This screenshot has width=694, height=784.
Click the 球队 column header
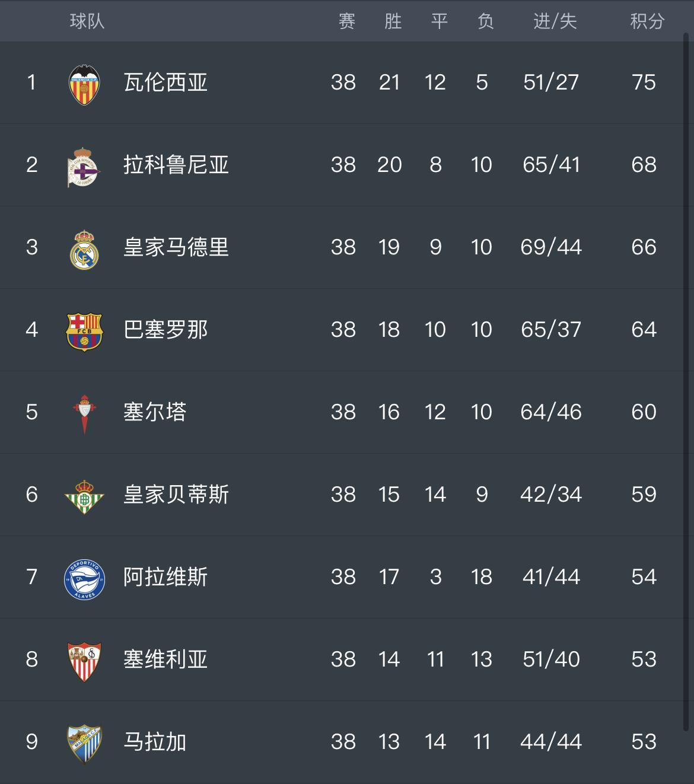[x=87, y=21]
